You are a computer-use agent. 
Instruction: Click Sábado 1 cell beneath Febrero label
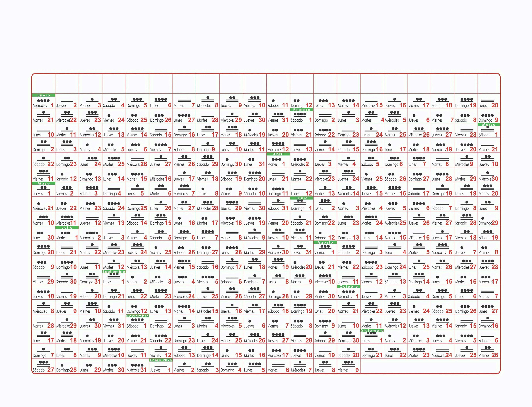(301, 118)
